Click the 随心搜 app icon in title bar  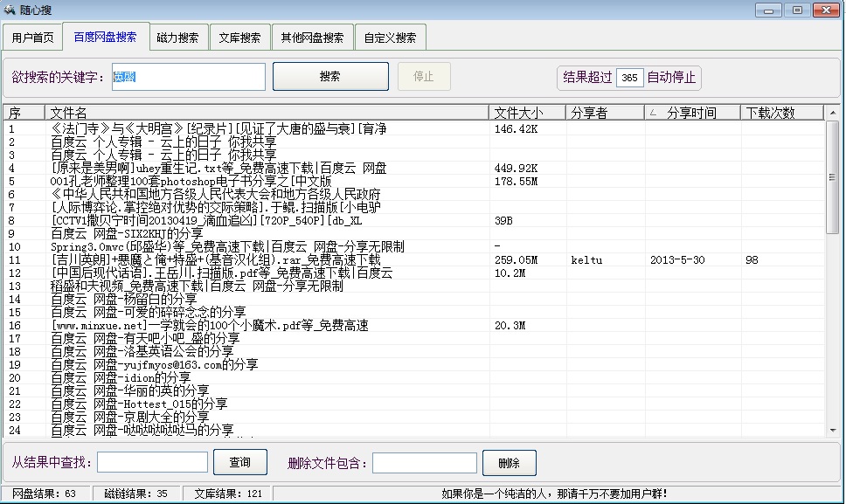[10, 10]
